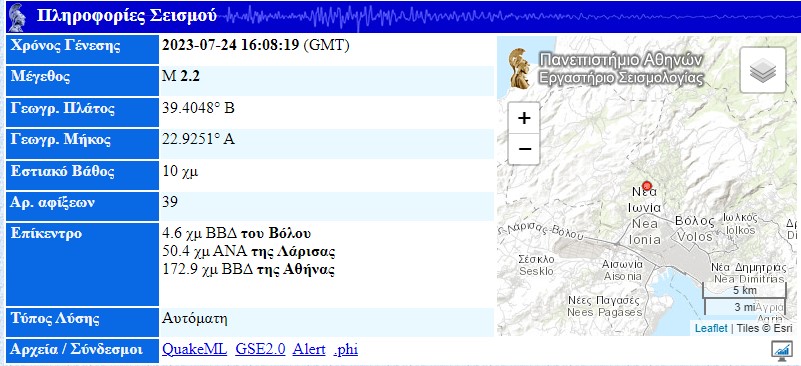Click the Athena bust logo on the map
The width and height of the screenshot is (801, 366).
tap(521, 68)
